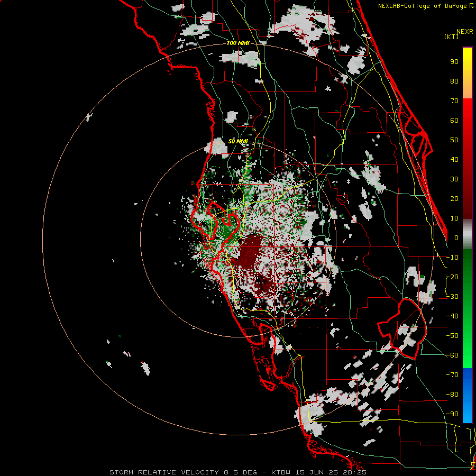476x476 pixels.
Task: Click the positive "90" value on the velocity scale
Action: tap(454, 62)
